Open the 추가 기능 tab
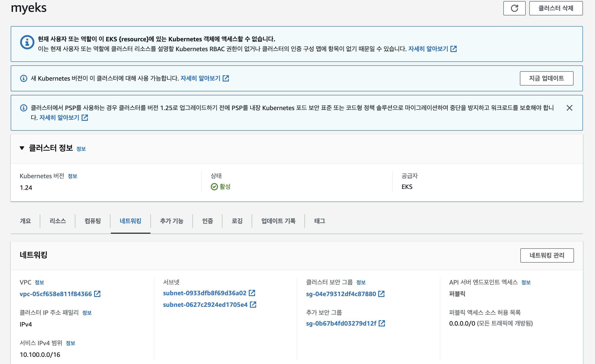Viewport: 595px width, 364px height. (x=172, y=221)
